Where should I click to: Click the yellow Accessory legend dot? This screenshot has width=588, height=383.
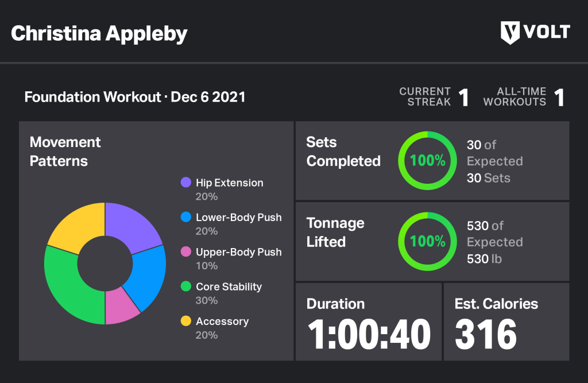pos(185,321)
